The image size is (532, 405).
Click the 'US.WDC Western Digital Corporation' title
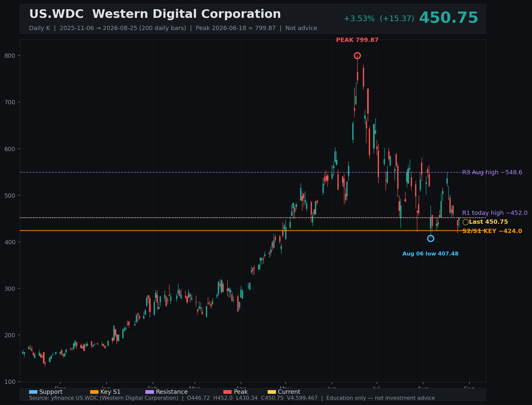(155, 14)
